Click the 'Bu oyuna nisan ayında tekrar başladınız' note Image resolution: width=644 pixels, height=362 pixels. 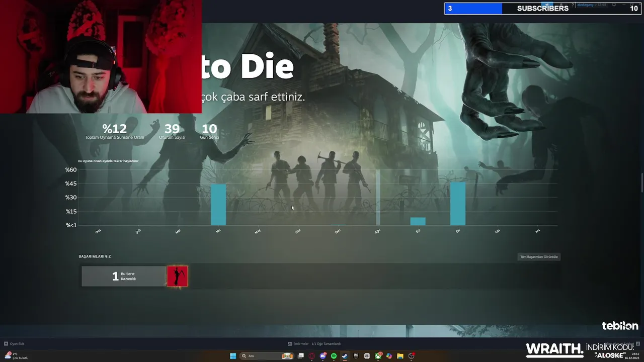[x=109, y=161]
